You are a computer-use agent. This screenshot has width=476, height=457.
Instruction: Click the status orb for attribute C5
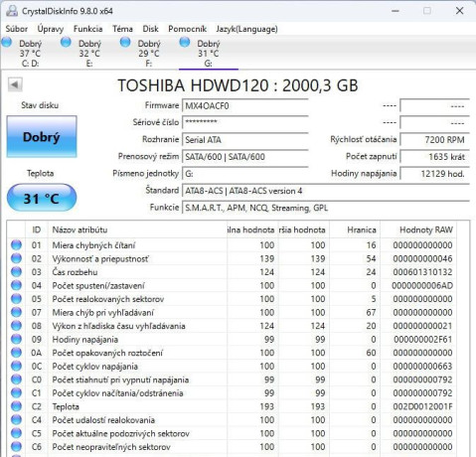(16, 433)
